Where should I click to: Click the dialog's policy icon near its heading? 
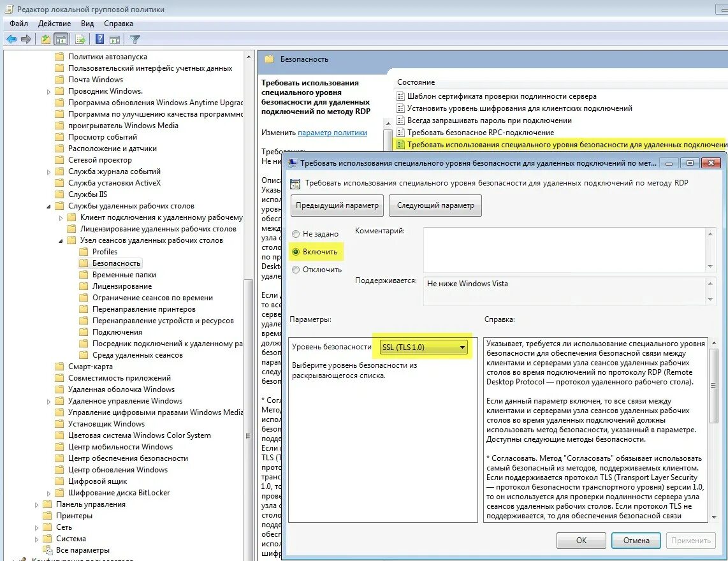[x=295, y=184]
